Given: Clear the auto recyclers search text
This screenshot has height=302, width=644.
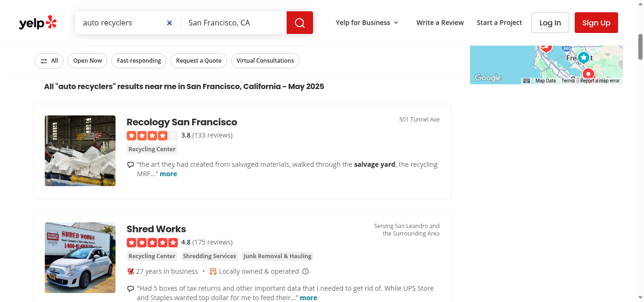Looking at the screenshot, I should point(170,23).
